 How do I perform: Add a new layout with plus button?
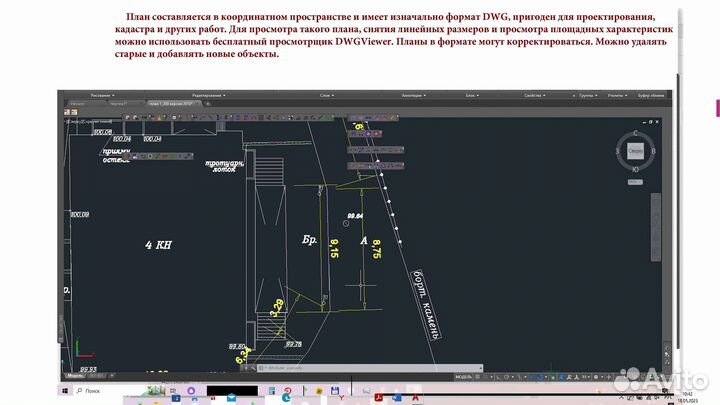pyautogui.click(x=112, y=376)
